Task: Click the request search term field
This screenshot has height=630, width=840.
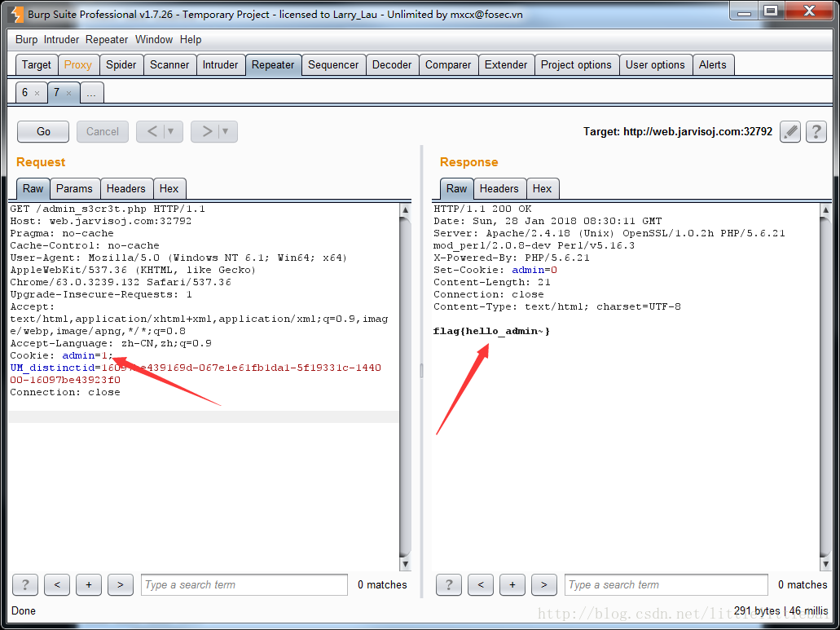Action: (x=244, y=584)
